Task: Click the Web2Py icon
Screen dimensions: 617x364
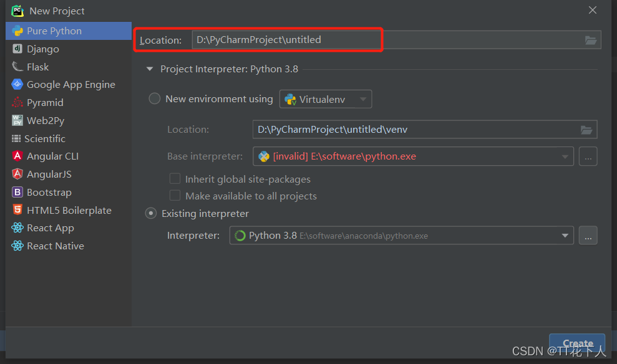Action: pyautogui.click(x=17, y=120)
